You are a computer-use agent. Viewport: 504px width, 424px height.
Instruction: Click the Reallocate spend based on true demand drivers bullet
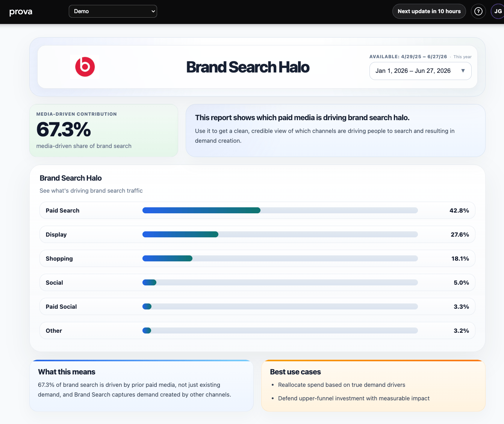click(x=341, y=385)
